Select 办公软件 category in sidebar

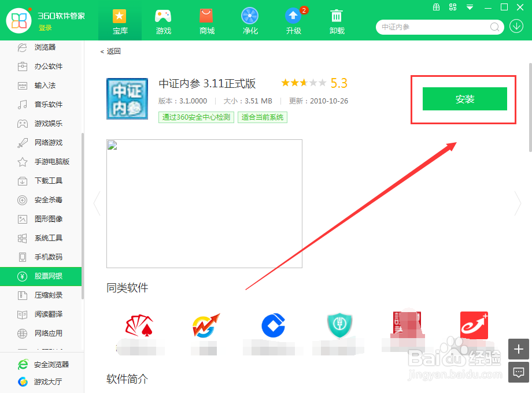pyautogui.click(x=40, y=66)
